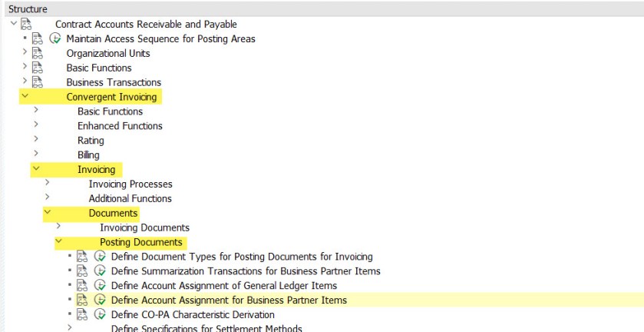Select the Organizational Units label

[108, 54]
